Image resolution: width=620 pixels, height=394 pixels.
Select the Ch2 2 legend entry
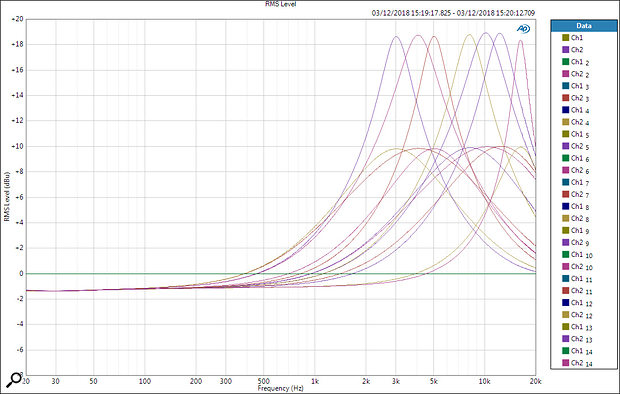pos(576,74)
